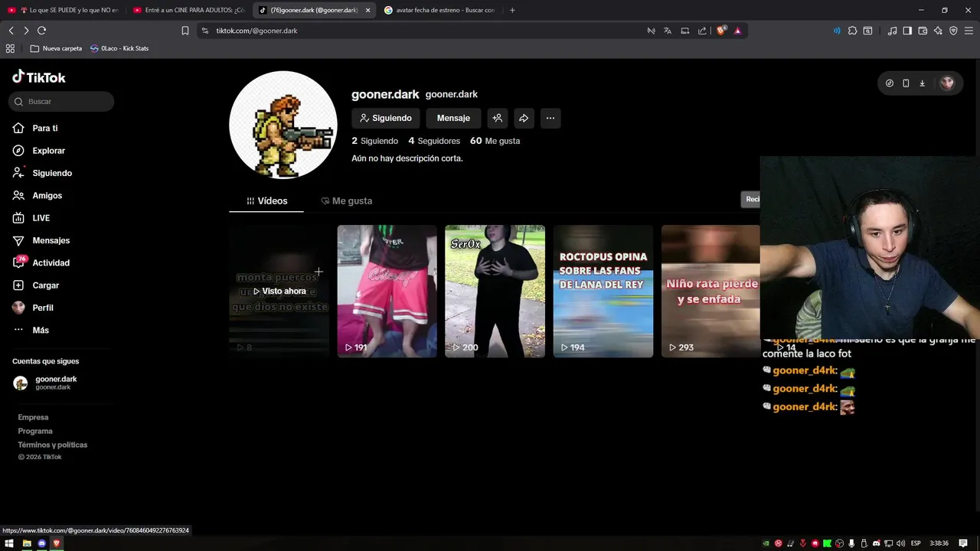
Task: Open Términos y políticas link
Action: coord(53,445)
